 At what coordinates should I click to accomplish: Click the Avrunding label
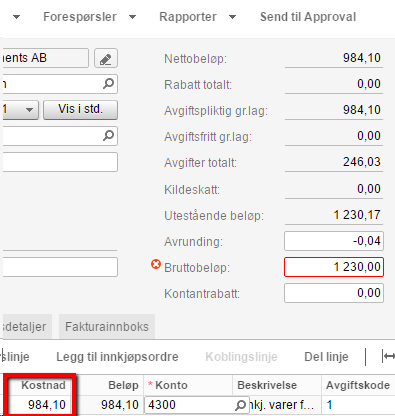193,242
